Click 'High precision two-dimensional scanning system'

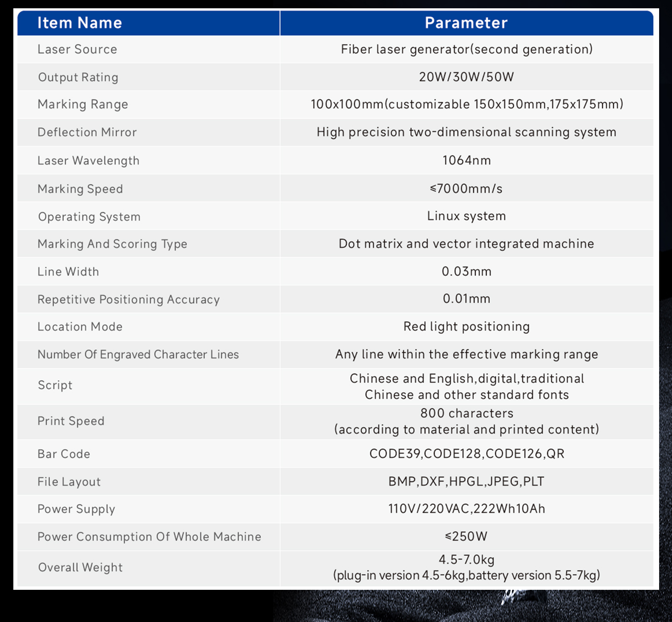tap(466, 132)
